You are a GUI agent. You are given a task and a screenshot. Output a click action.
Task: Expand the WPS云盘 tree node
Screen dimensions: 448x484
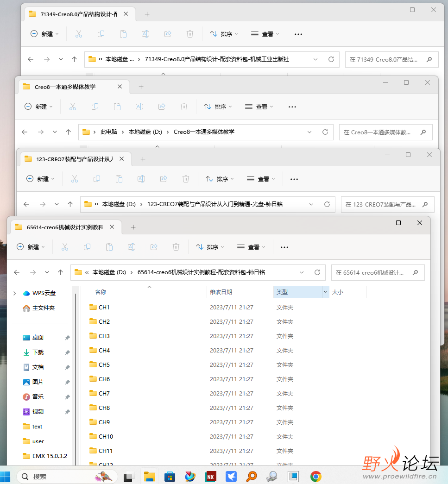click(14, 293)
